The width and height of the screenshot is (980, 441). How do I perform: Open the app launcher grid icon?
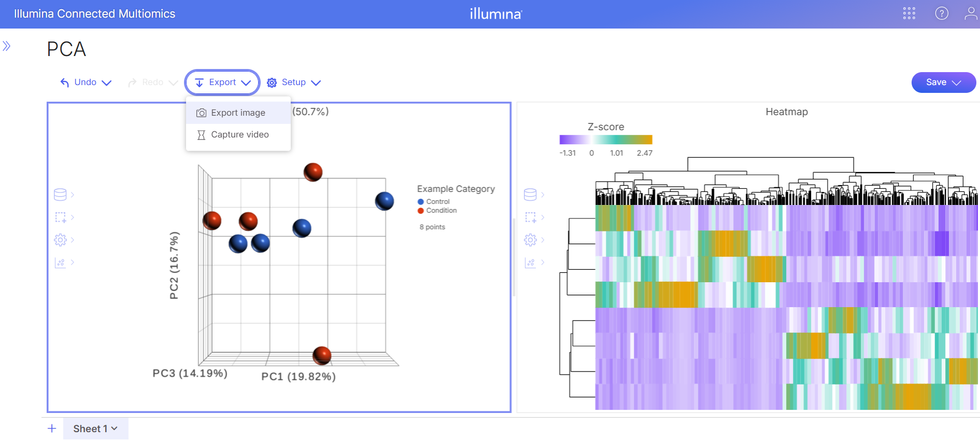909,13
